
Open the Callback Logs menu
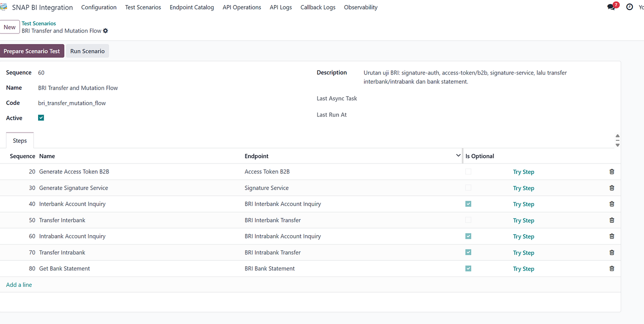[318, 7]
